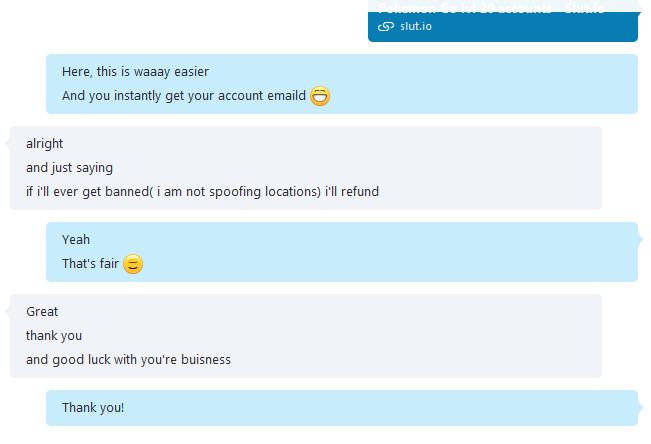Viewport: 651px width, 444px height.
Task: Click the 'That's fair' message text
Action: click(x=91, y=264)
